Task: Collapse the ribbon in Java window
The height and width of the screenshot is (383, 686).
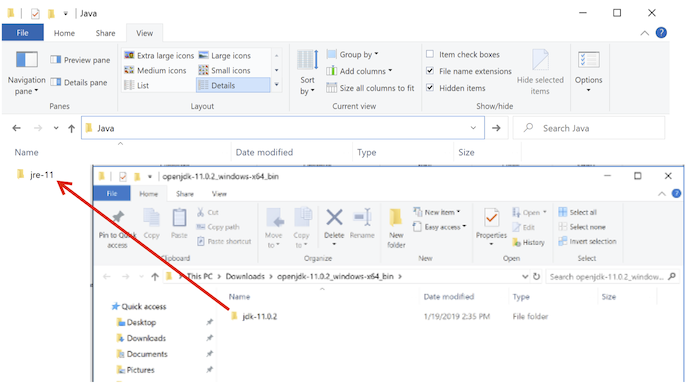Action: (x=644, y=33)
